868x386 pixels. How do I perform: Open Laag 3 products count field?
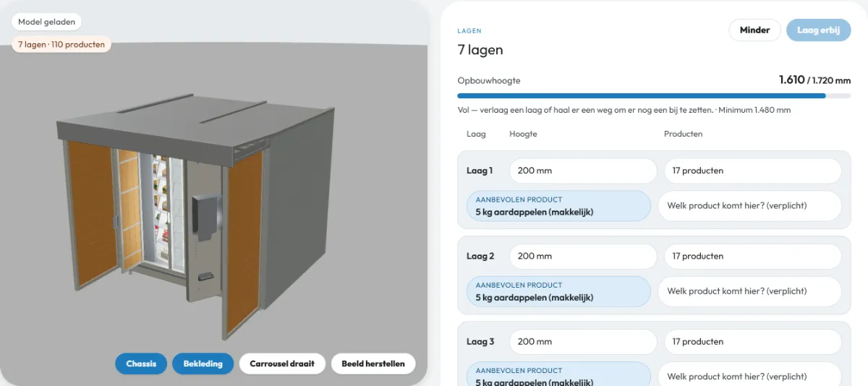(753, 341)
